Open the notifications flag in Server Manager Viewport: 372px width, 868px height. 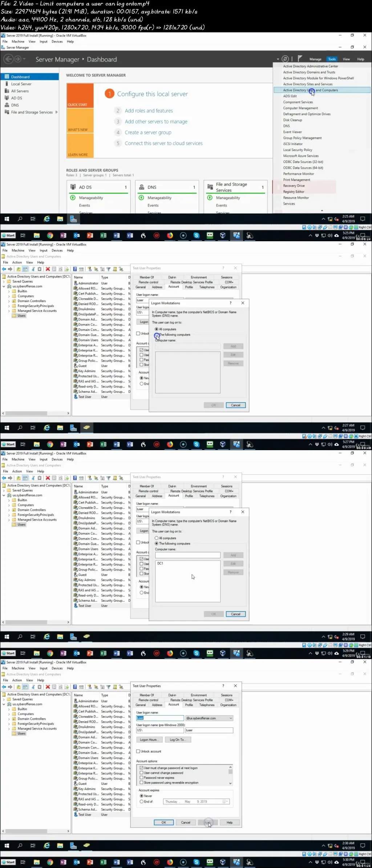click(300, 58)
